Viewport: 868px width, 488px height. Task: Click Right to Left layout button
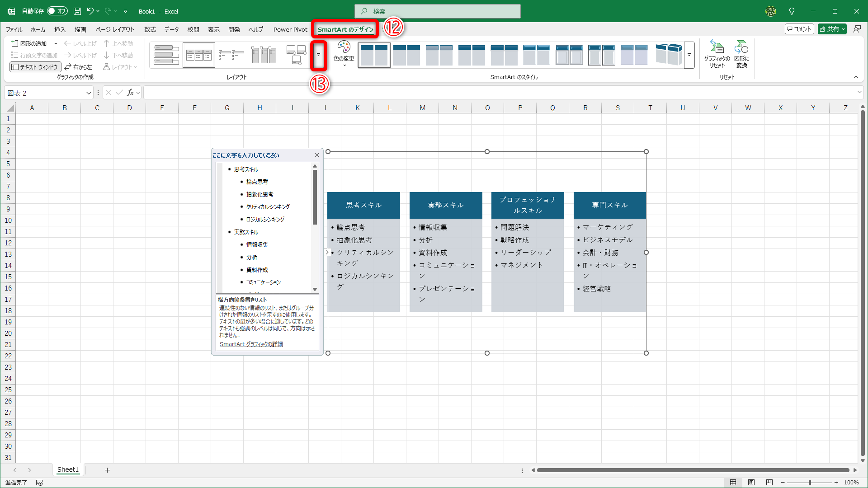point(79,67)
